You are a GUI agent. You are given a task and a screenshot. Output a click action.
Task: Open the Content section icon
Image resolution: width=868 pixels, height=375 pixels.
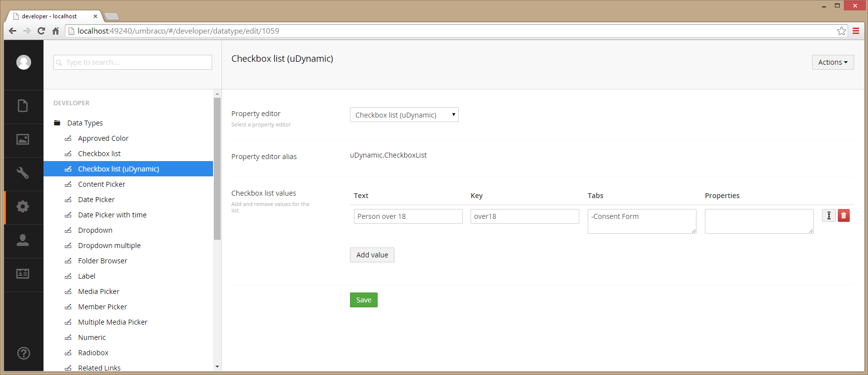tap(23, 106)
